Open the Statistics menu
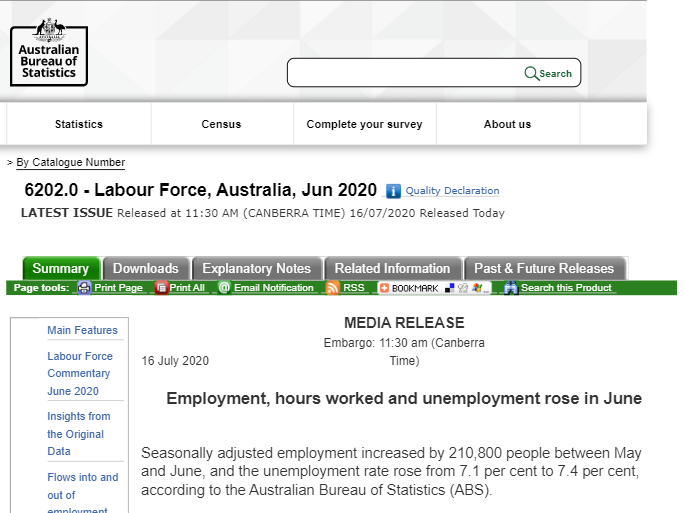Image resolution: width=684 pixels, height=513 pixels. click(79, 125)
